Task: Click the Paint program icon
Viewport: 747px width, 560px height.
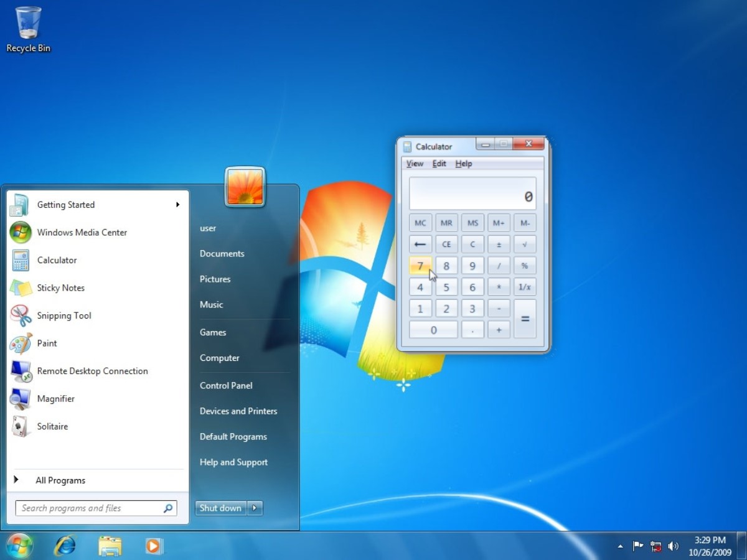Action: click(21, 343)
